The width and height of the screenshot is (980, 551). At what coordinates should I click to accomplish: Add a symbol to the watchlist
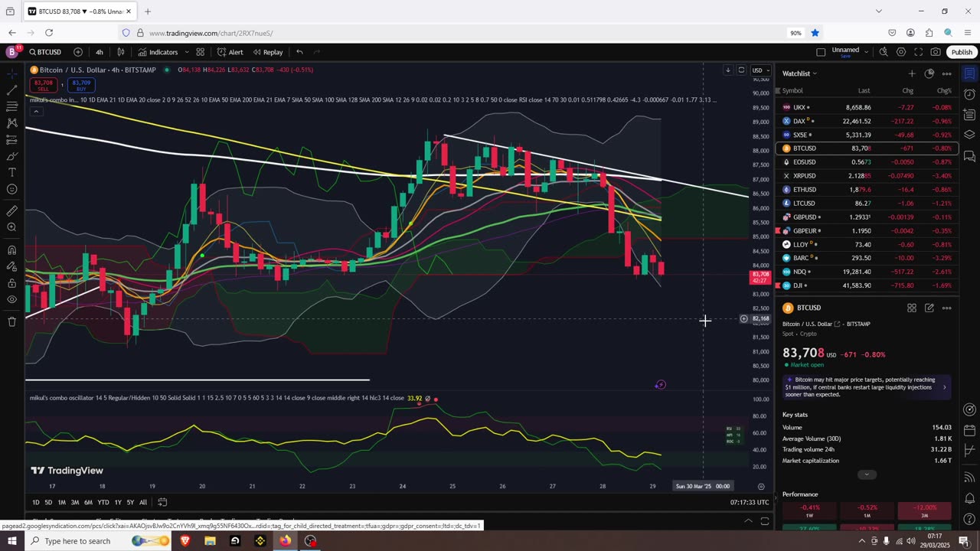click(911, 73)
